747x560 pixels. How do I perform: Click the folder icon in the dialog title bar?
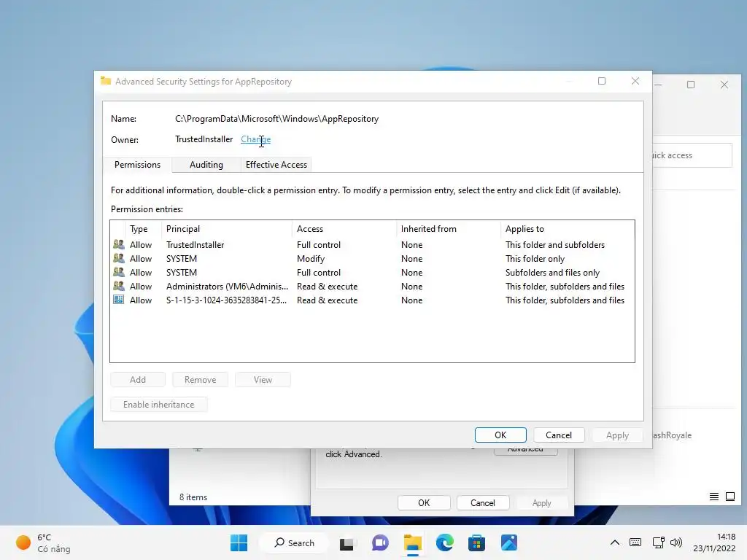[x=106, y=81]
